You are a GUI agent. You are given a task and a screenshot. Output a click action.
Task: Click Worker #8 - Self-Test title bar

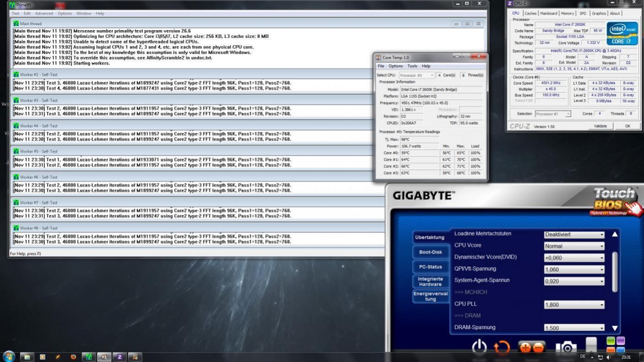(198, 228)
